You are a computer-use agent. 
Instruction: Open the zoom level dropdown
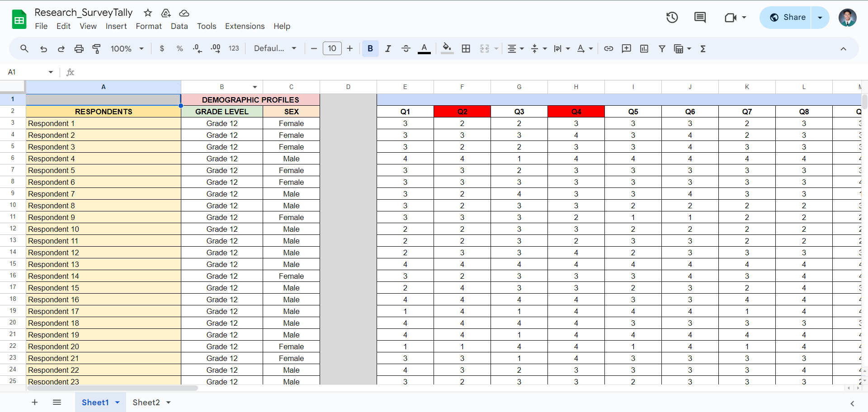click(127, 48)
